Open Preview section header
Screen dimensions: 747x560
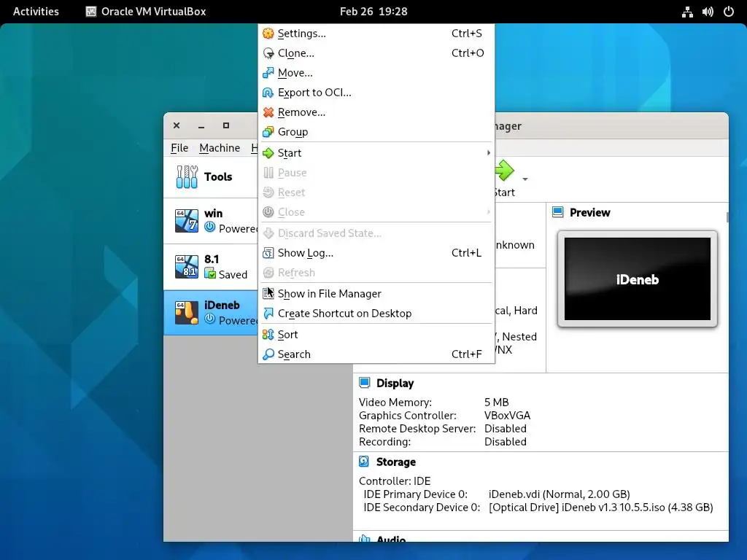[x=589, y=212]
